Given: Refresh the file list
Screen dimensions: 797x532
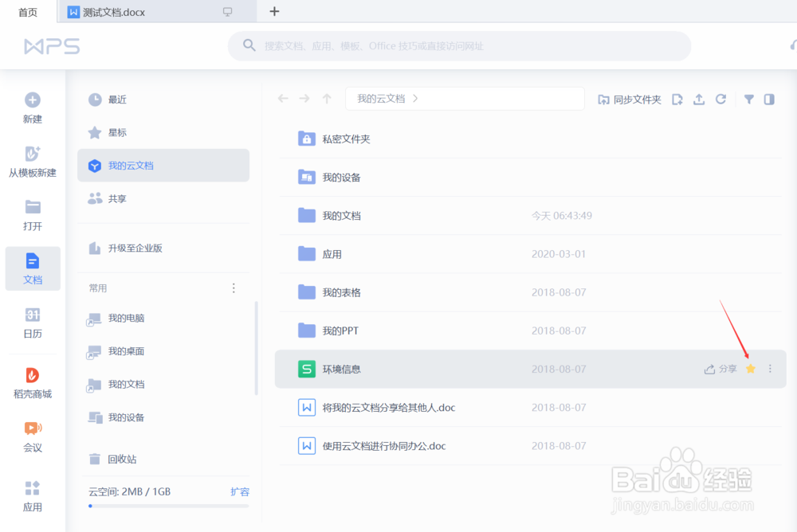Looking at the screenshot, I should click(x=720, y=99).
